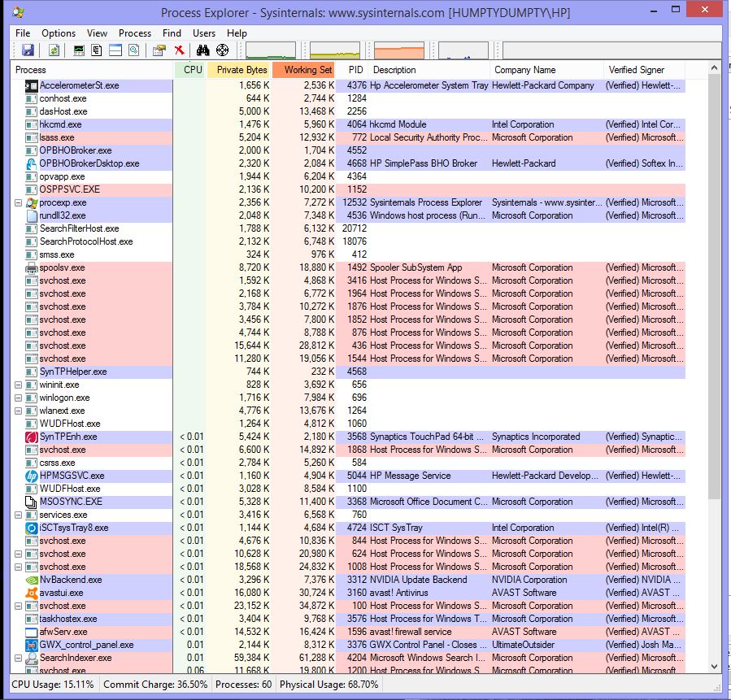Select the lsass.exe process row
The width and height of the screenshot is (731, 700).
[350, 138]
